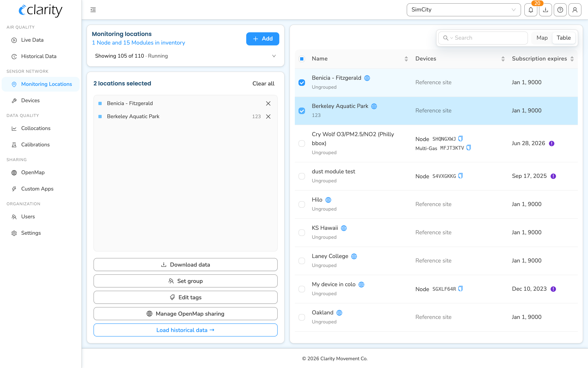Check the Laney College row
Screen dimensions: 588x368
tap(302, 261)
